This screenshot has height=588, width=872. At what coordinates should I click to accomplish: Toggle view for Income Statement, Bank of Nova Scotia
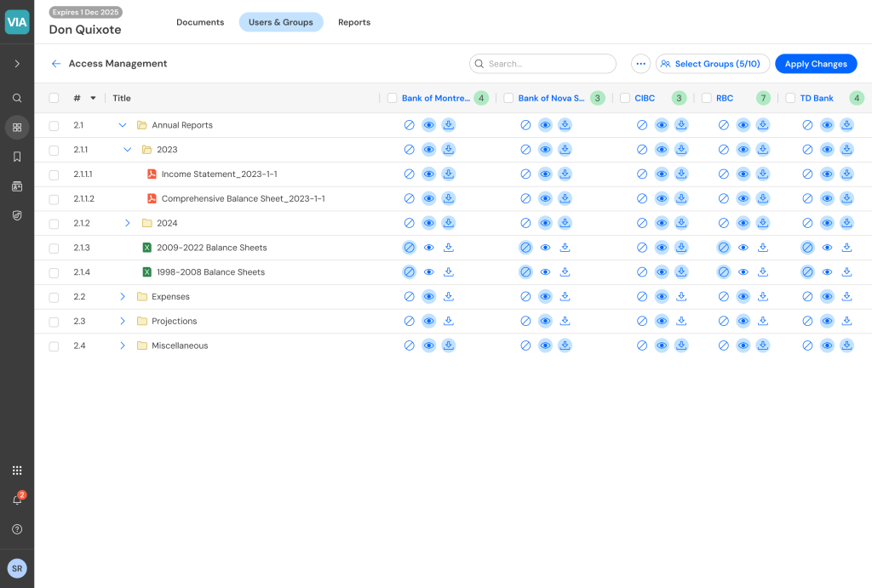click(x=545, y=174)
